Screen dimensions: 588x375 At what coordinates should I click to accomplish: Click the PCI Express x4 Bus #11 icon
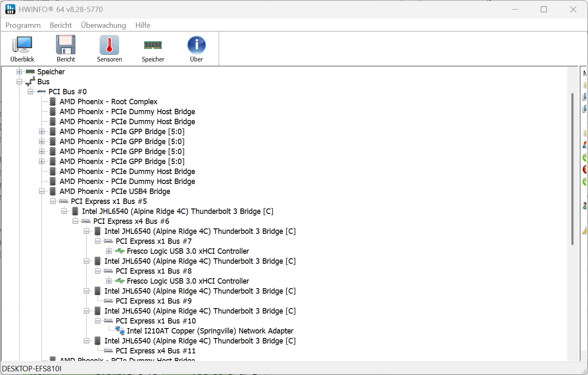109,350
